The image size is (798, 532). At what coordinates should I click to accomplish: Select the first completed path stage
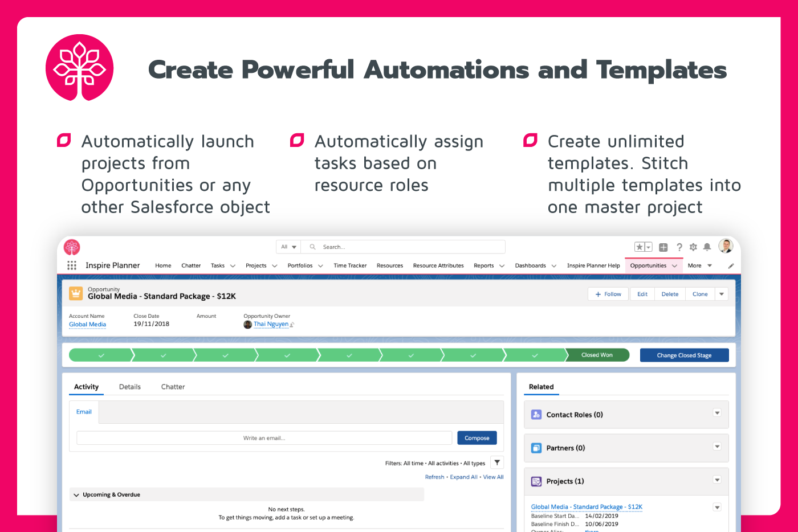(x=101, y=355)
